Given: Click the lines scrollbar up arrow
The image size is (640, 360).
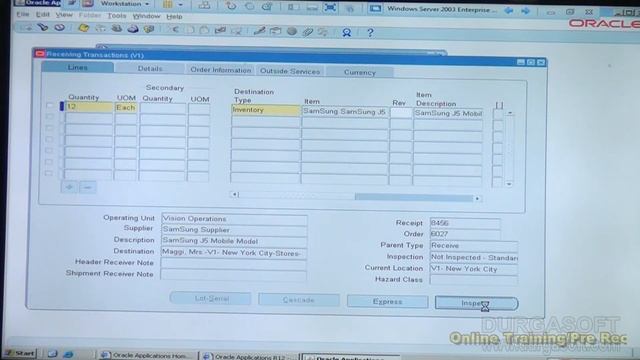Looking at the screenshot, I should tap(510, 113).
